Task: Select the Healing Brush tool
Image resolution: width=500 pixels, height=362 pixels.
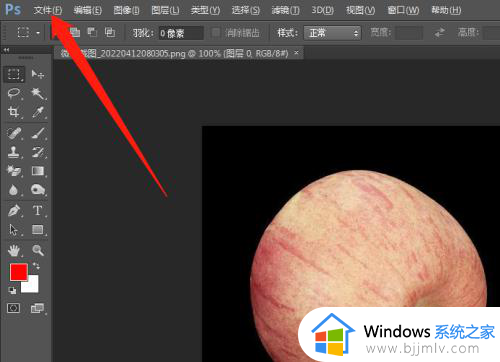Action: click(14, 133)
